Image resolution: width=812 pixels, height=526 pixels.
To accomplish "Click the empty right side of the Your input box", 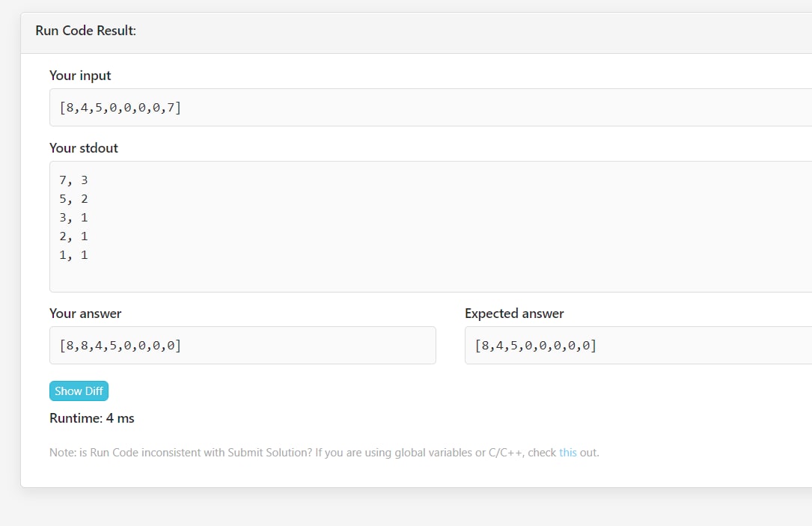I will point(518,107).
